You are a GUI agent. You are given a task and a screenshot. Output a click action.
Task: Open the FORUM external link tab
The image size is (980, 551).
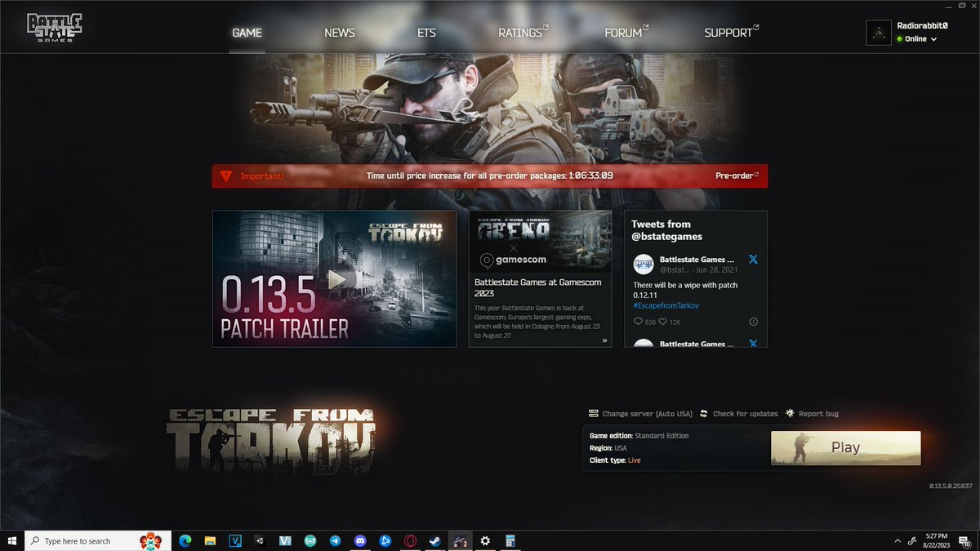pyautogui.click(x=626, y=33)
